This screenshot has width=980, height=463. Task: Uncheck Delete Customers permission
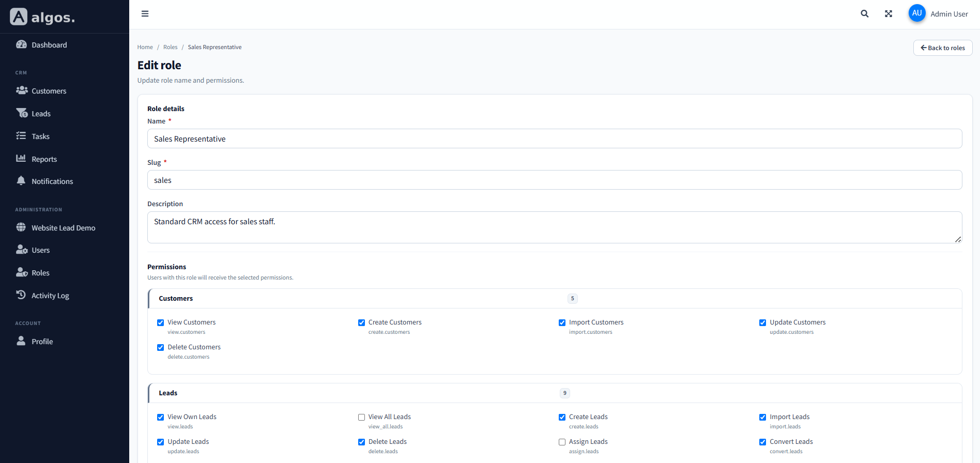coord(161,347)
